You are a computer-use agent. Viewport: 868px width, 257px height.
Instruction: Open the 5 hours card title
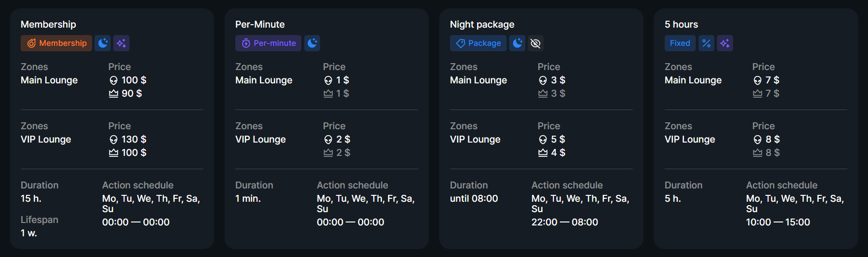(681, 25)
